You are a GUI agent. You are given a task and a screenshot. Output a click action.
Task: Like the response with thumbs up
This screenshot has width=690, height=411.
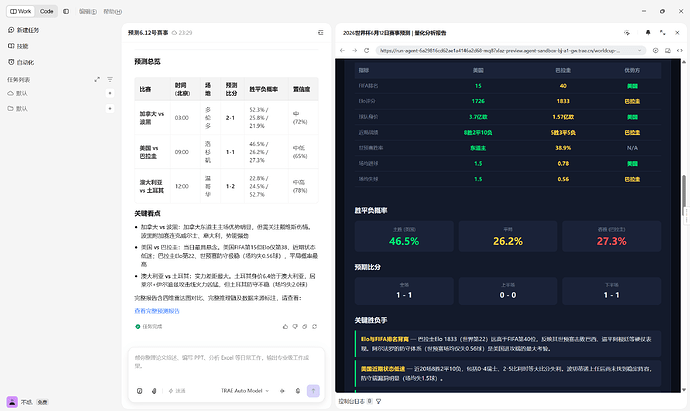[285, 327]
